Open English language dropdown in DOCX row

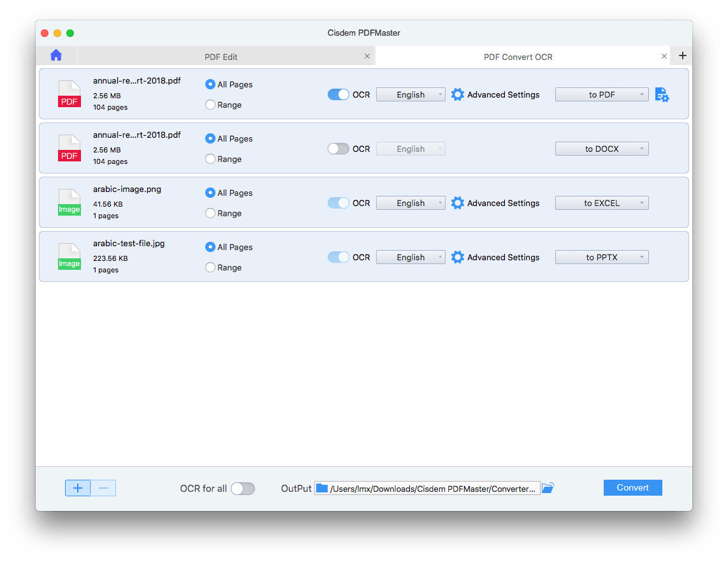(411, 149)
